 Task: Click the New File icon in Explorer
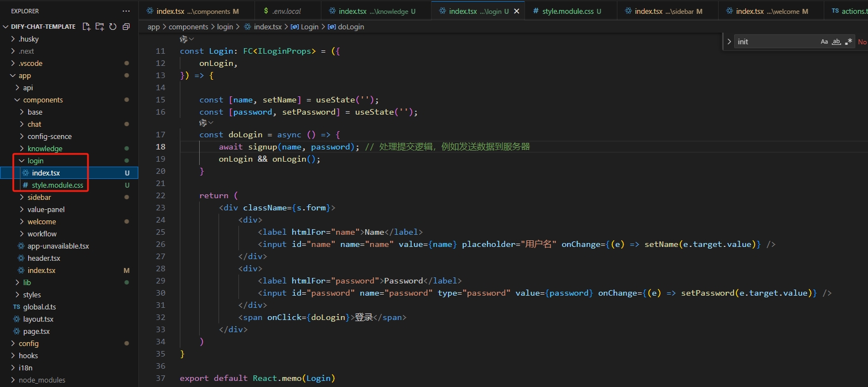coord(86,27)
